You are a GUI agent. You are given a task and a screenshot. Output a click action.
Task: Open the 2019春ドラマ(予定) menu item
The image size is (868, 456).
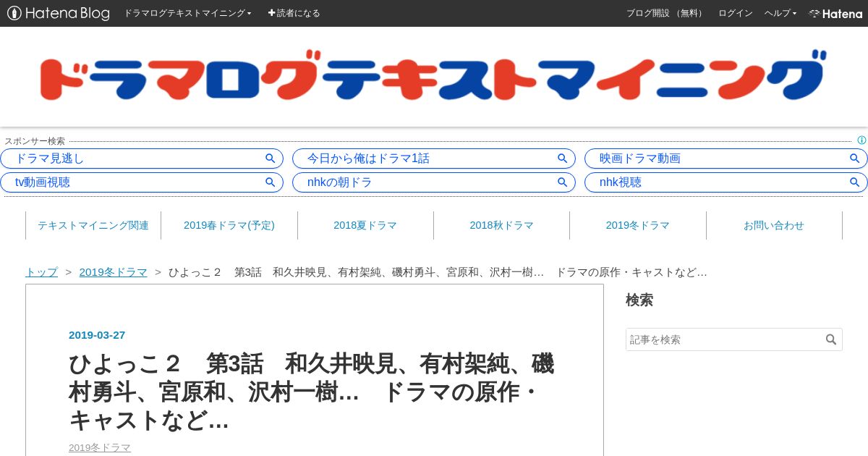[229, 225]
